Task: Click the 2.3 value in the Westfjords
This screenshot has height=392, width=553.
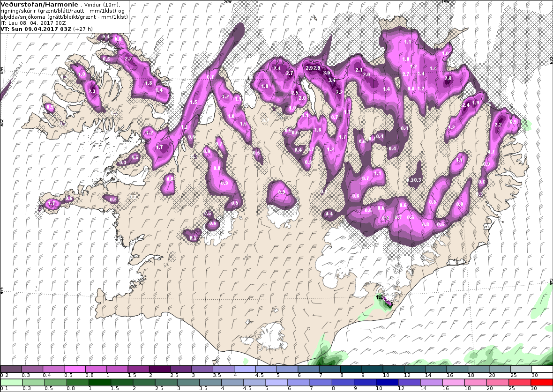Action: pyautogui.click(x=92, y=91)
